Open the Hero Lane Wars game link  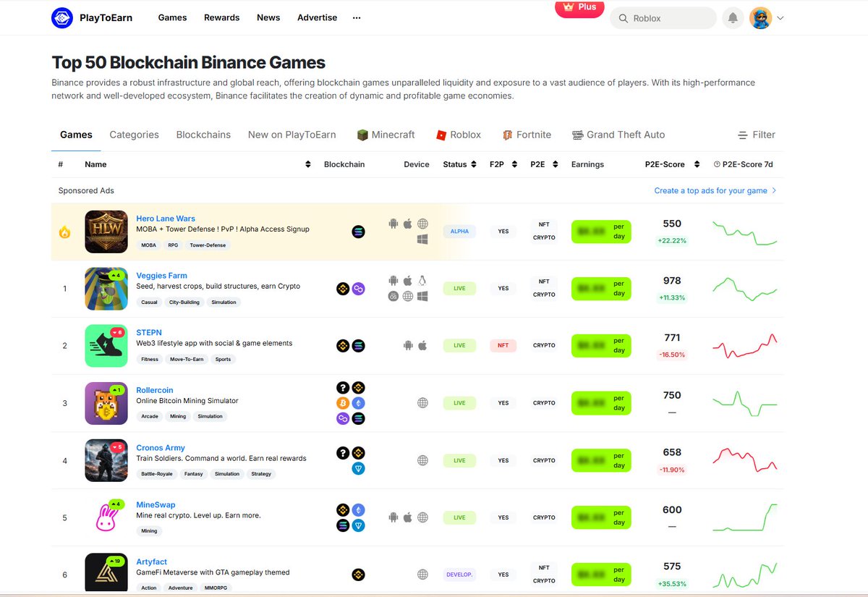(x=166, y=219)
